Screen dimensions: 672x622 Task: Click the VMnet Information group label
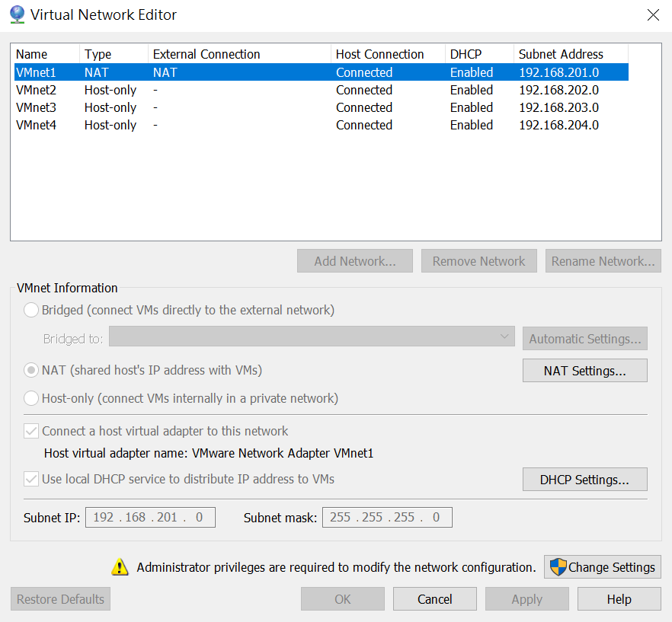point(67,288)
